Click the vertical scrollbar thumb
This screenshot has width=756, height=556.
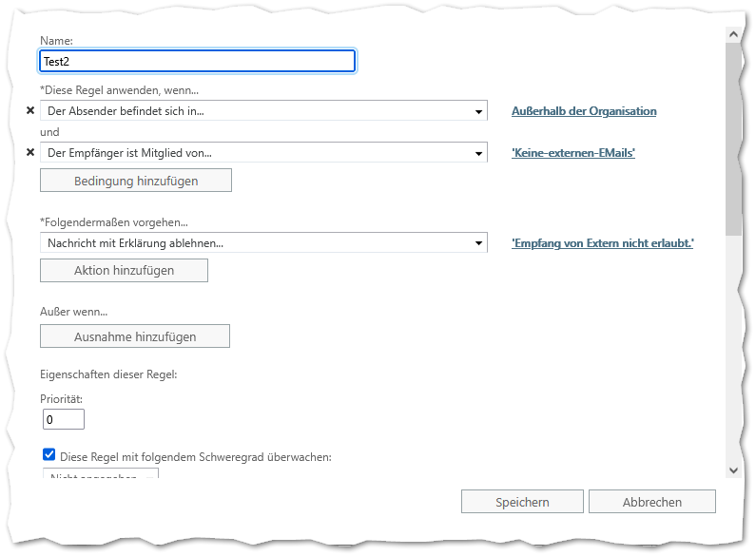tap(733, 140)
